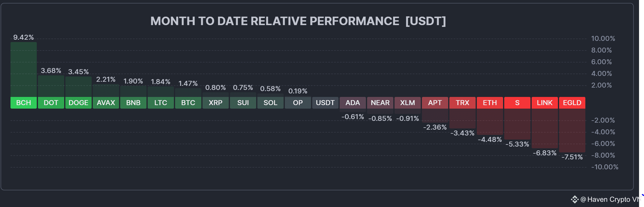Click the -7.51% value under EGLD
This screenshot has height=207, width=644.
[572, 157]
